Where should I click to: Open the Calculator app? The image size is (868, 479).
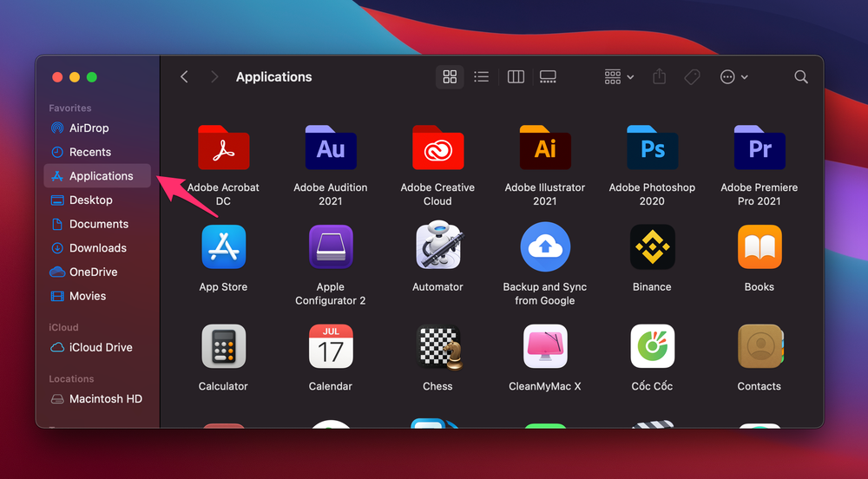pyautogui.click(x=223, y=347)
